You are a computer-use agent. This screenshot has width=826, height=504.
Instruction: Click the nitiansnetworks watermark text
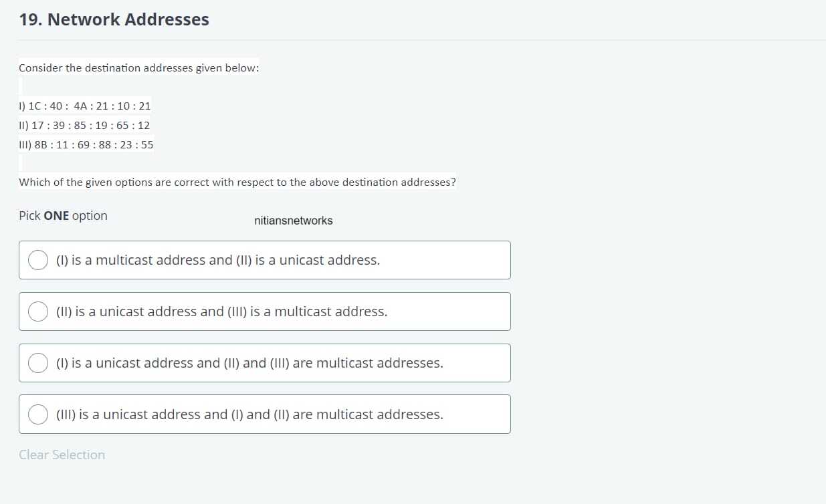click(x=294, y=221)
